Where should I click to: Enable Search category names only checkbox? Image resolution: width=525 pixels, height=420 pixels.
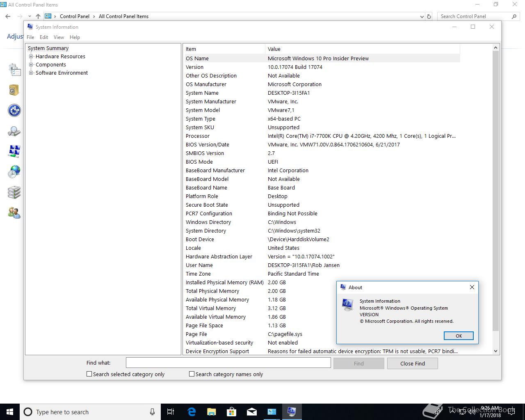pyautogui.click(x=192, y=374)
